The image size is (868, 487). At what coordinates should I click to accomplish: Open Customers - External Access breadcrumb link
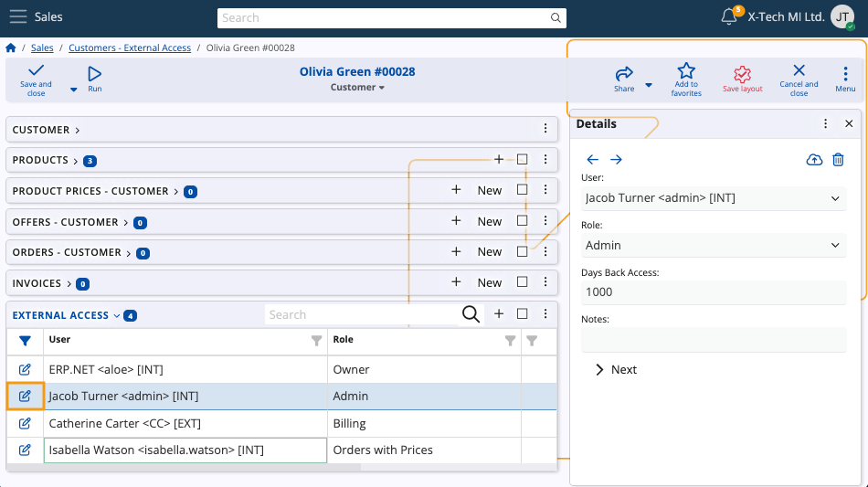pyautogui.click(x=130, y=48)
